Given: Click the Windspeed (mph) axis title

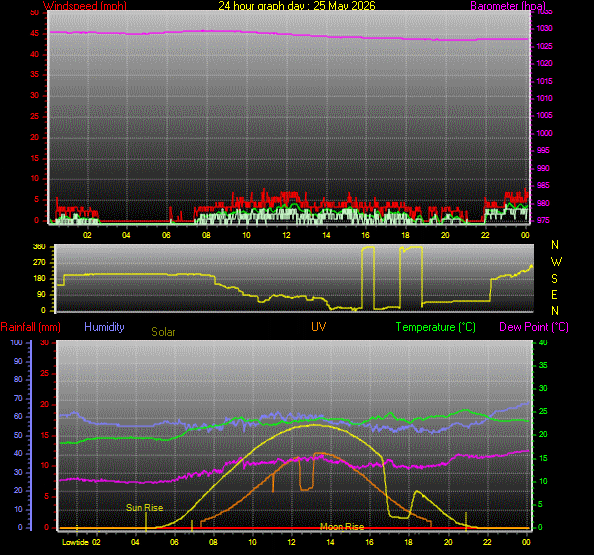Looking at the screenshot, I should [x=85, y=6].
